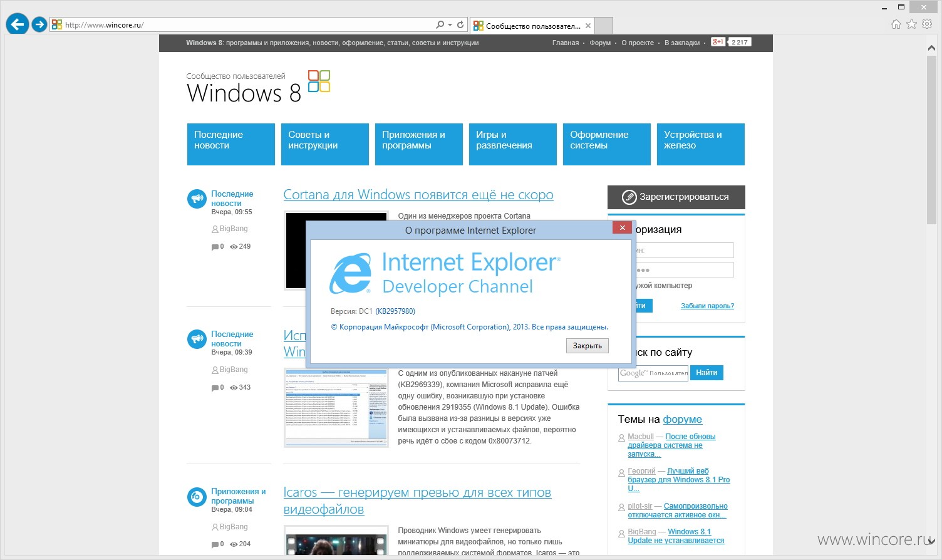Click the new tab button
The image size is (942, 560).
coord(603,26)
